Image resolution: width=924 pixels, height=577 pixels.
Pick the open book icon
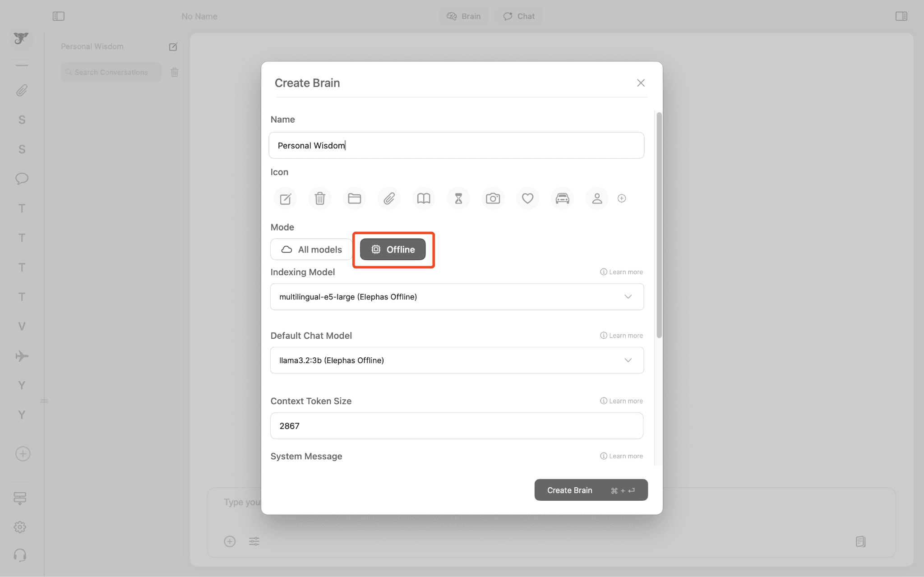pos(424,198)
